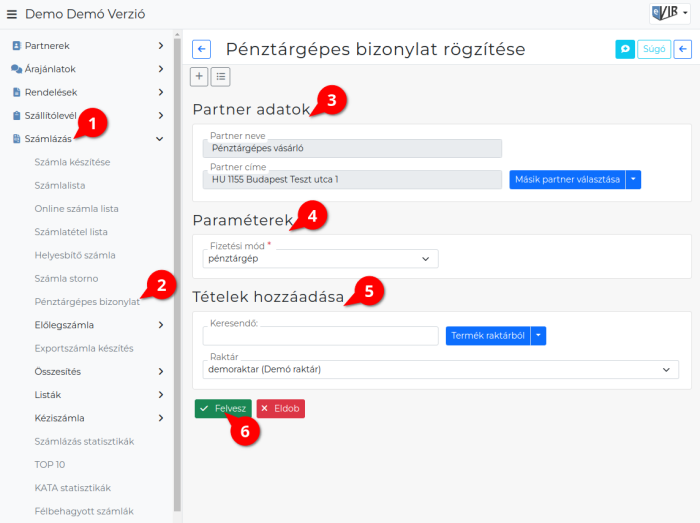Click the top-right blue arrow icon
The height and width of the screenshot is (523, 700).
pos(683,49)
